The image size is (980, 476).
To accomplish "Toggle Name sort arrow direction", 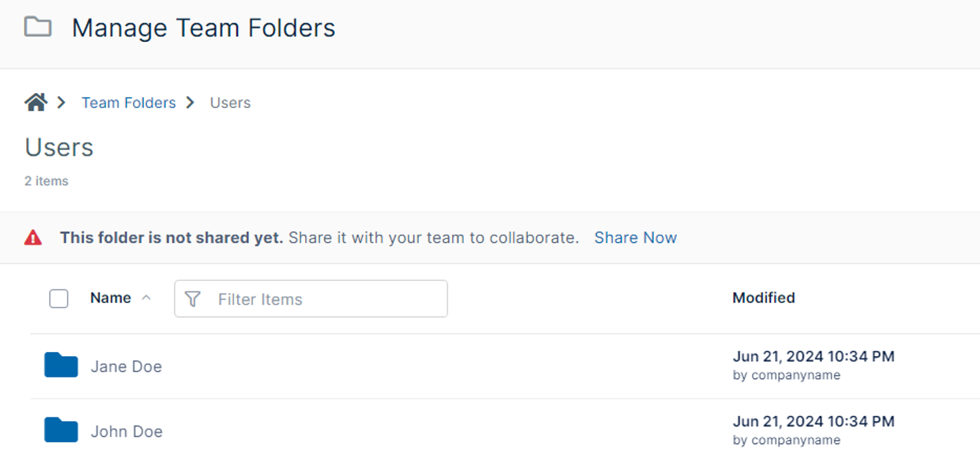I will [145, 298].
